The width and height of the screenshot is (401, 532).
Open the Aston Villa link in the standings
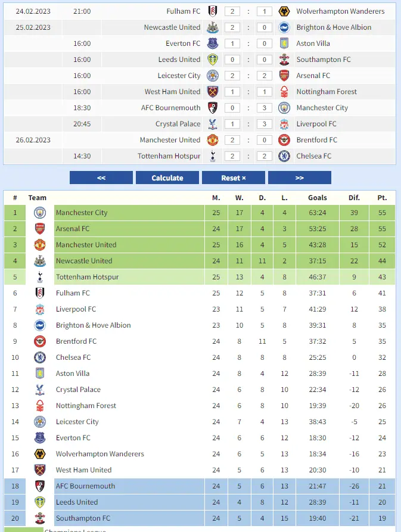tap(73, 374)
